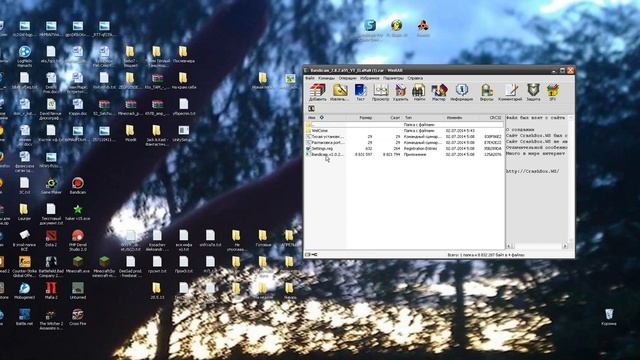Screen dimensions: 640x360
Task: Click the Добавить (Add) toolbar icon in WinRAR
Action: pyautogui.click(x=317, y=92)
